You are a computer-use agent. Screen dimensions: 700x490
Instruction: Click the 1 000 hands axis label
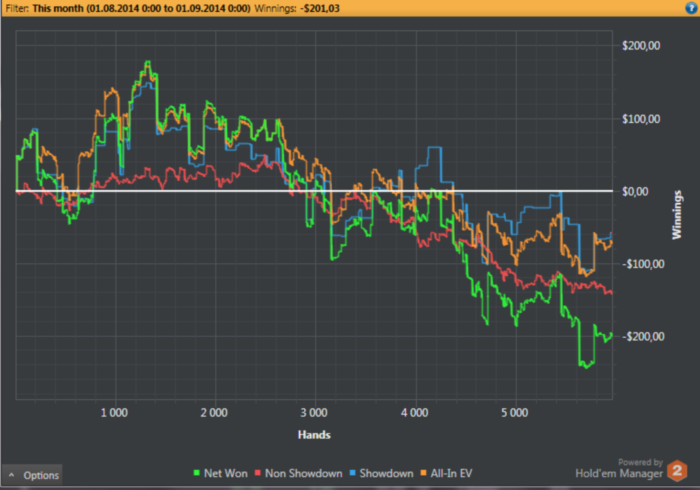[114, 413]
